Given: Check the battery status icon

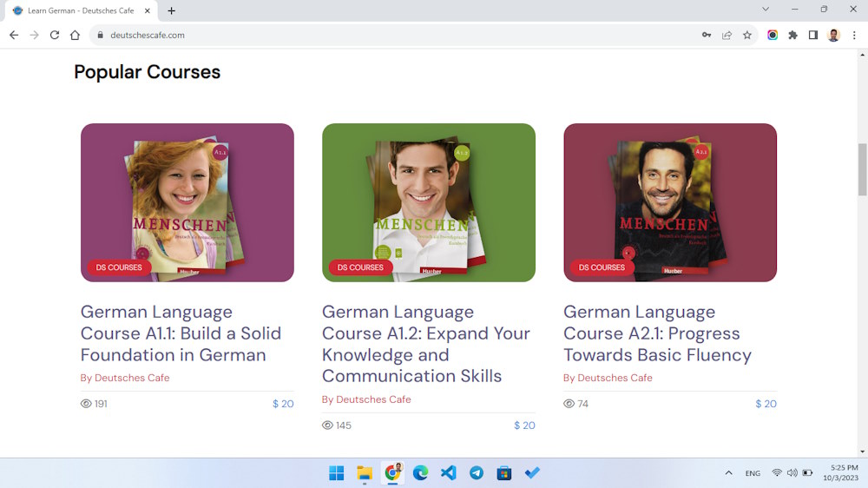Looking at the screenshot, I should tap(807, 473).
